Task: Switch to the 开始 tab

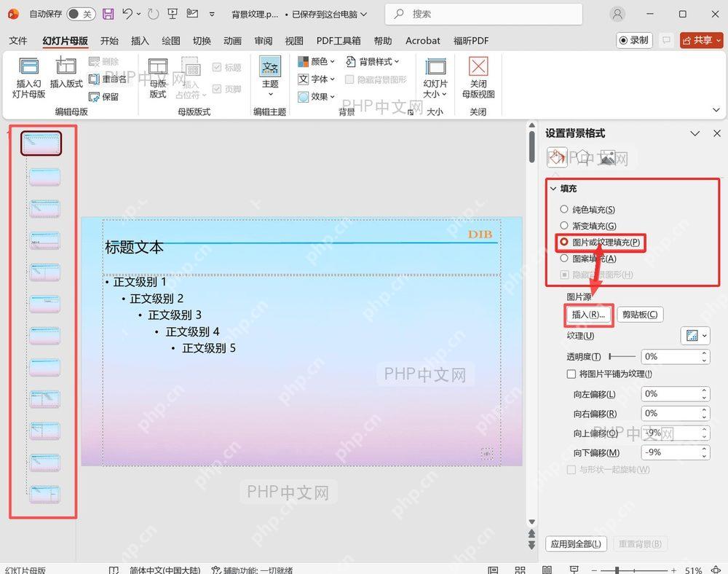Action: tap(109, 41)
